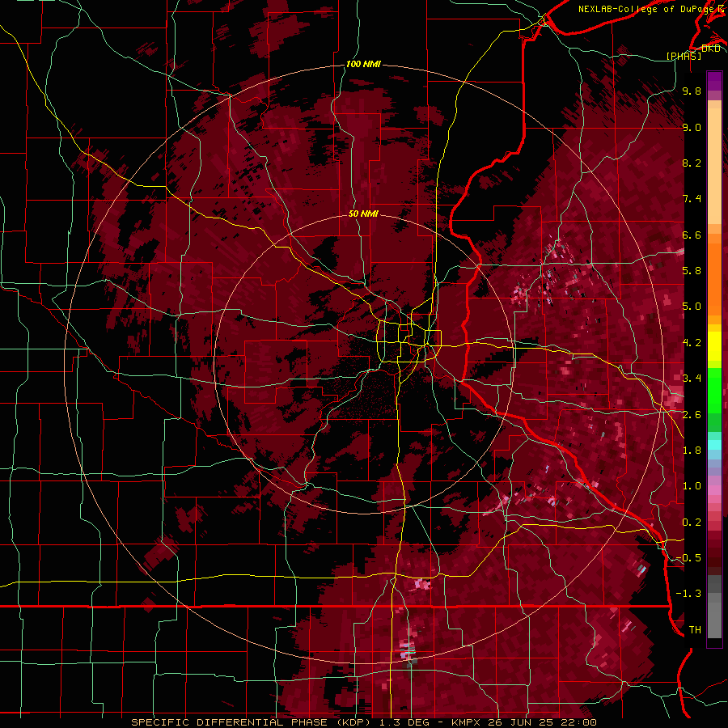Click the 3.4 value on the color scale
Viewport: 728px width, 728px height.
[x=692, y=378]
